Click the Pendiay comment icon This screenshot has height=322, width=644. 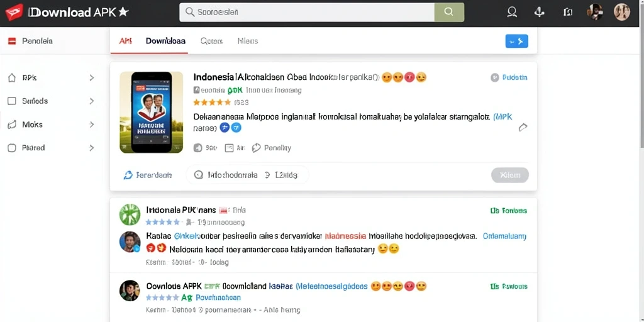point(257,148)
